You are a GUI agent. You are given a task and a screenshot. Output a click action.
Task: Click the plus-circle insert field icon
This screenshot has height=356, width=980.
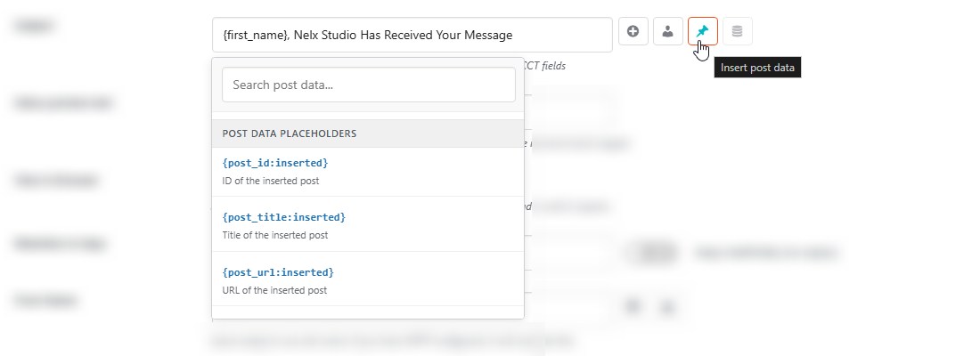(633, 31)
